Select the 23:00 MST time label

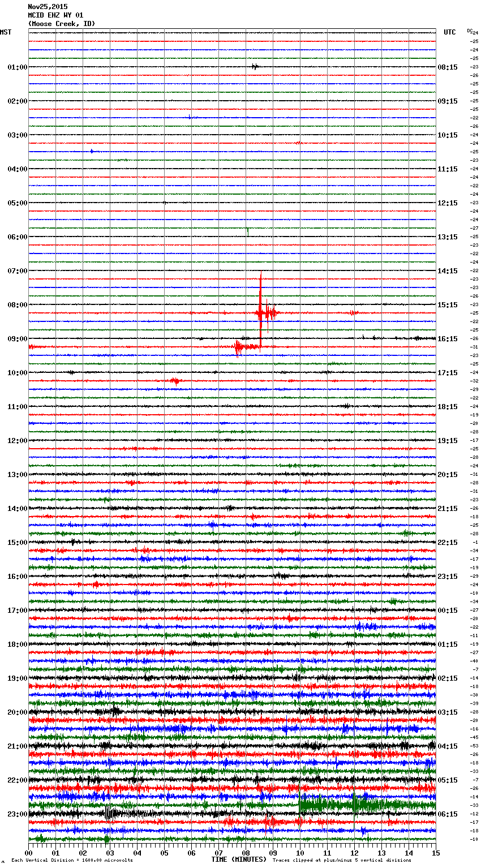point(18,814)
